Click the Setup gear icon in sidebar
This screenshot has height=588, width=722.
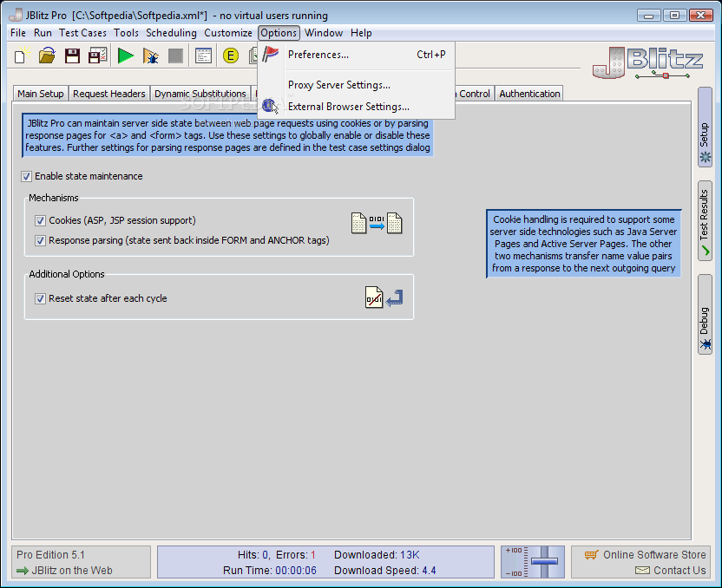[705, 157]
